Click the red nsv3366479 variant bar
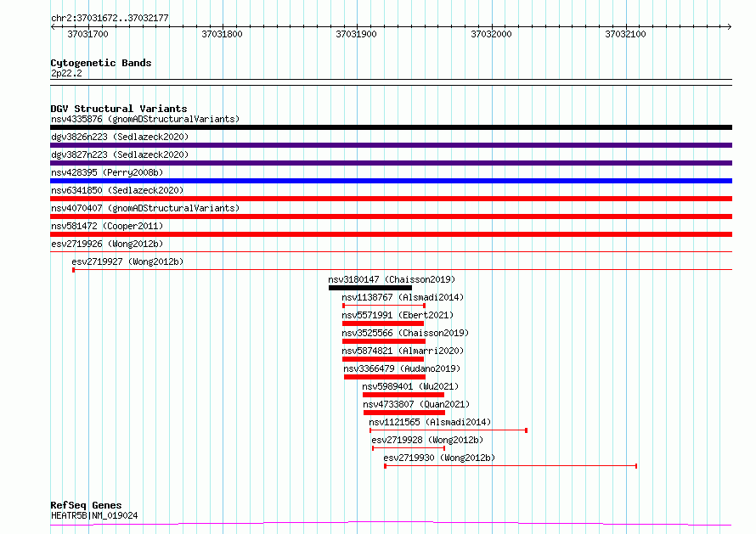756x534 pixels. (x=385, y=377)
